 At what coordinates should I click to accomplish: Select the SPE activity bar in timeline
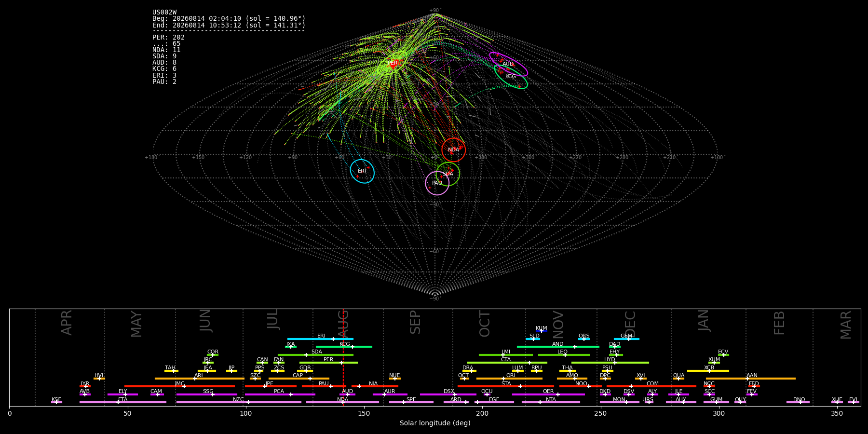click(x=411, y=402)
